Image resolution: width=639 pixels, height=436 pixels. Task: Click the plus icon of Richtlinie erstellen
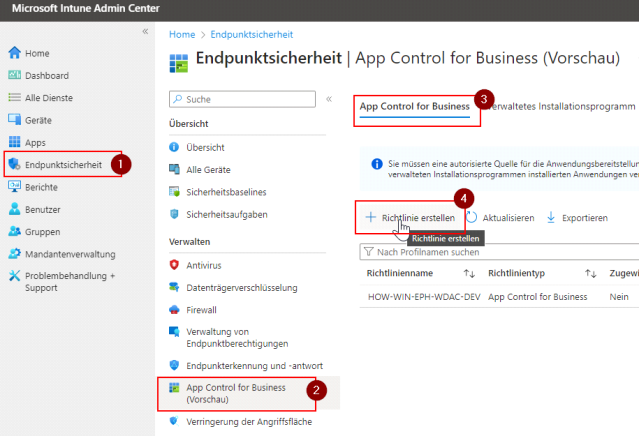tap(370, 217)
